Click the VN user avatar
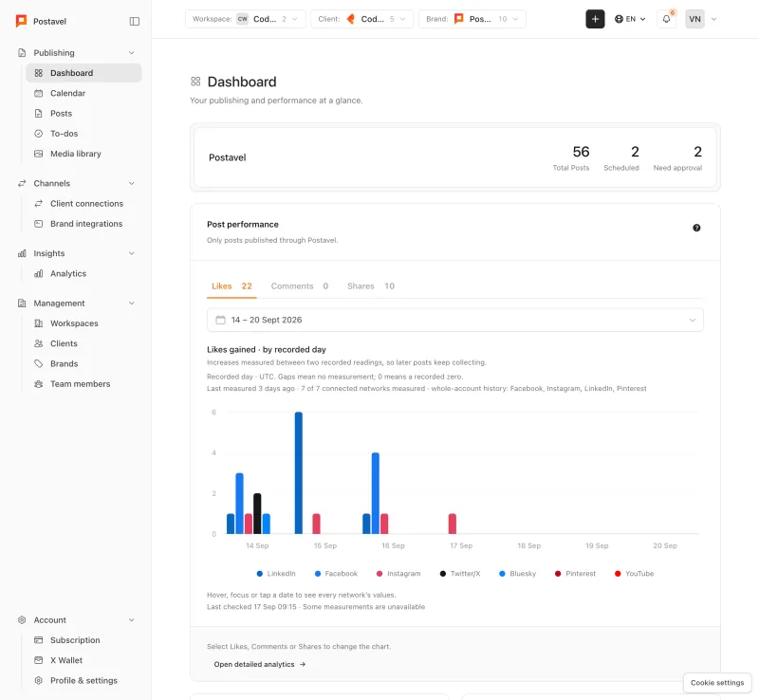This screenshot has width=759, height=700. pos(694,19)
